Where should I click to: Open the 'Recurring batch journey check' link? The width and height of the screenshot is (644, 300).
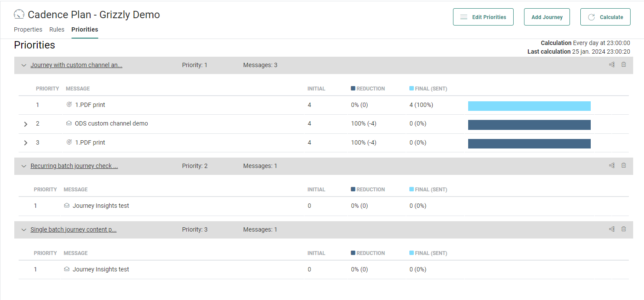coord(74,166)
